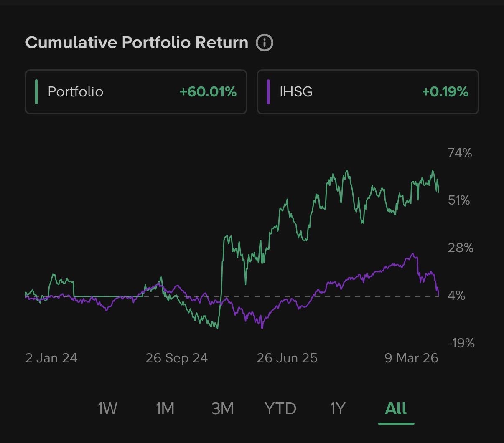Click the green Portfolio color indicator bar
The height and width of the screenshot is (443, 504).
(x=36, y=92)
